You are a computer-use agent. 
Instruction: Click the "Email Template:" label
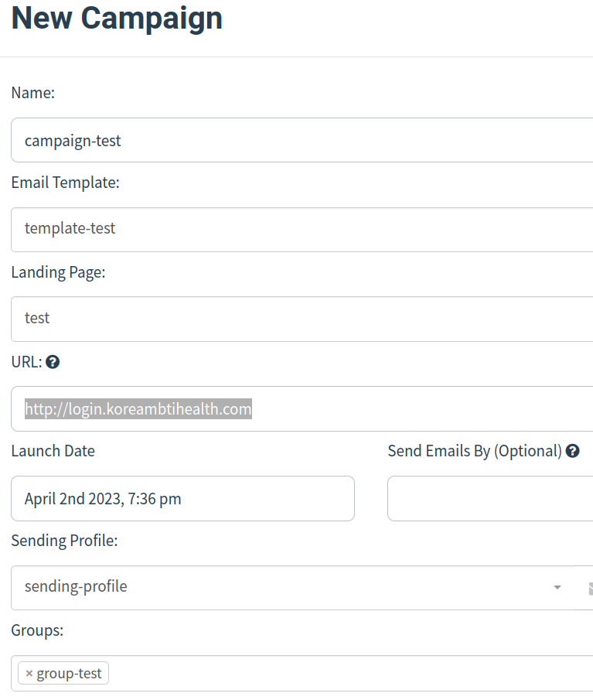tap(65, 183)
